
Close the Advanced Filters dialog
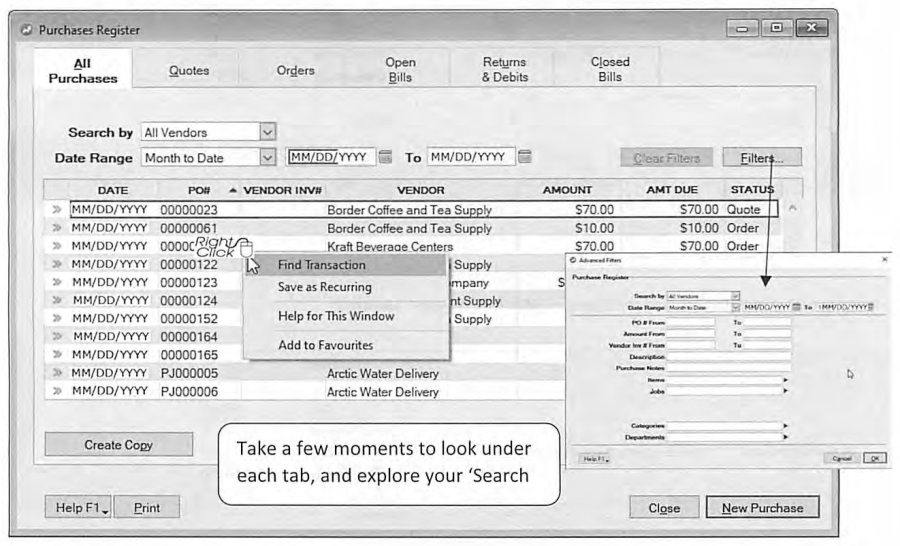point(884,260)
